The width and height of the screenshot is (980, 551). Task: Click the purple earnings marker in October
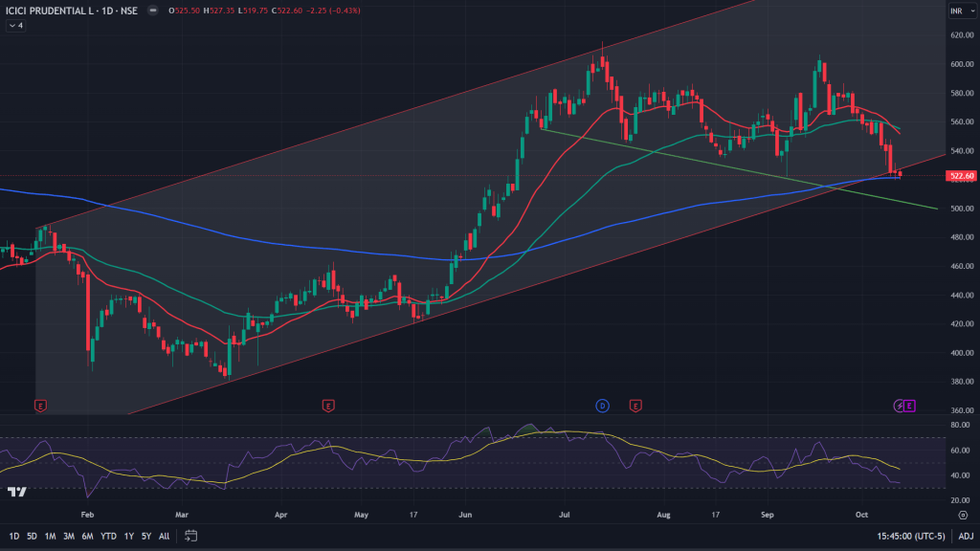pyautogui.click(x=909, y=406)
